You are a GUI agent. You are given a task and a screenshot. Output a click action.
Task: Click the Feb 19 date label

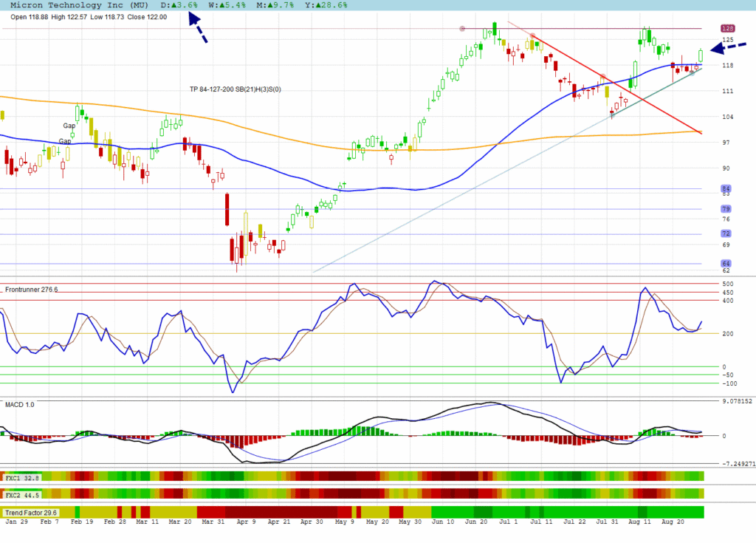pyautogui.click(x=82, y=522)
